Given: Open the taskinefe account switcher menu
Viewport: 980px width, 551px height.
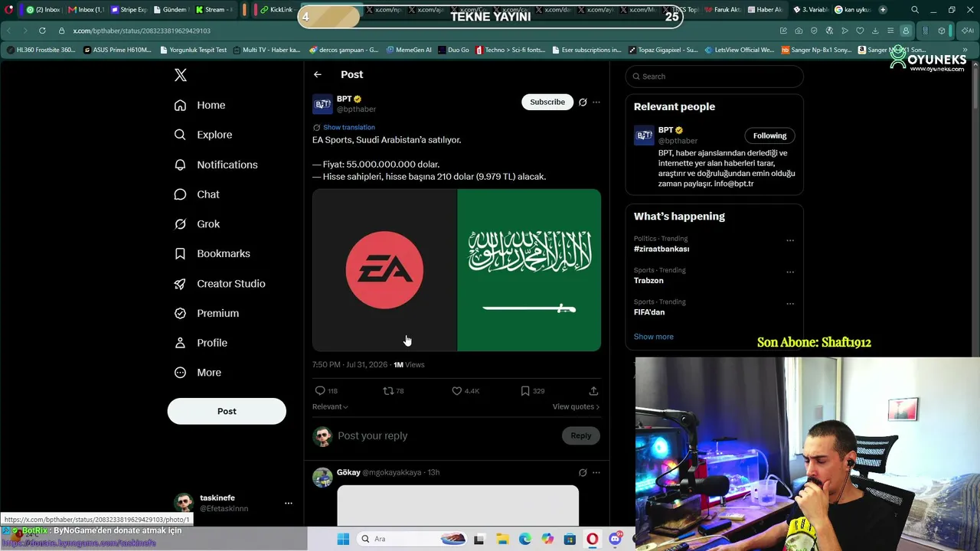Looking at the screenshot, I should (233, 503).
